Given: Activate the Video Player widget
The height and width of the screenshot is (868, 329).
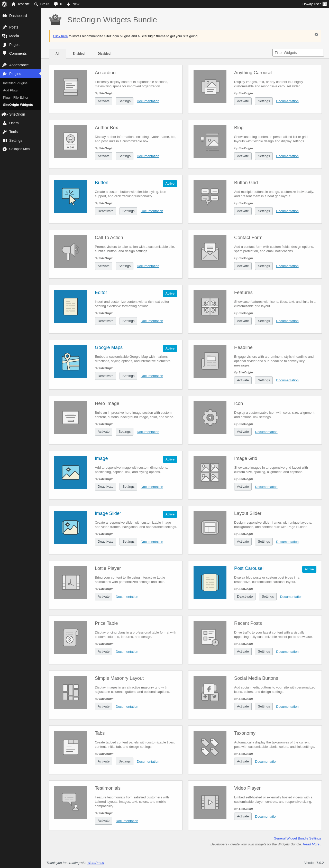Looking at the screenshot, I should pyautogui.click(x=243, y=816).
